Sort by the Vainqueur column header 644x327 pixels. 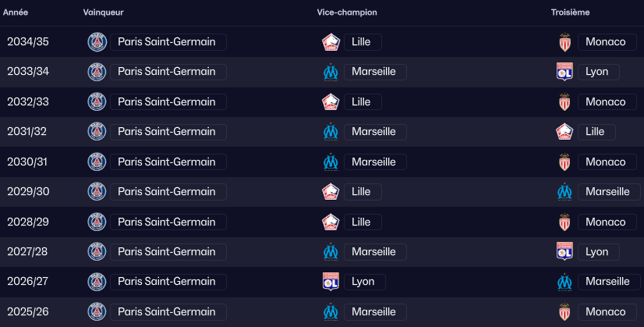pyautogui.click(x=103, y=12)
